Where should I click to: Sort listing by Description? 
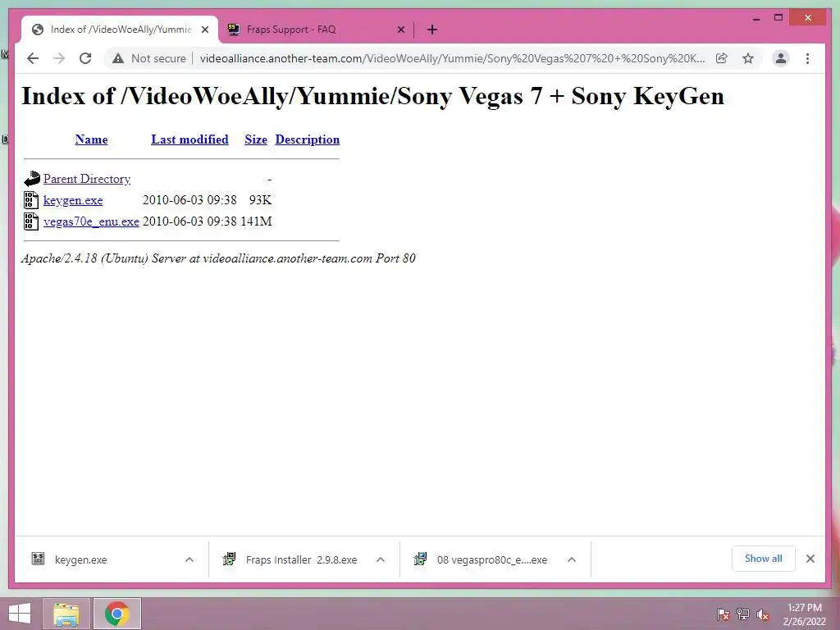click(x=308, y=139)
